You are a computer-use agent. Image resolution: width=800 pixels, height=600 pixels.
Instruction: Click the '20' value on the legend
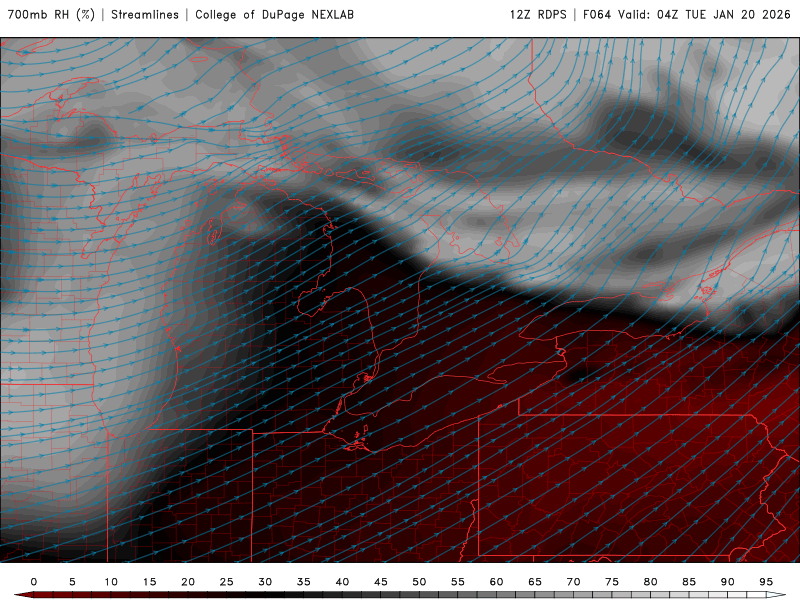188,582
